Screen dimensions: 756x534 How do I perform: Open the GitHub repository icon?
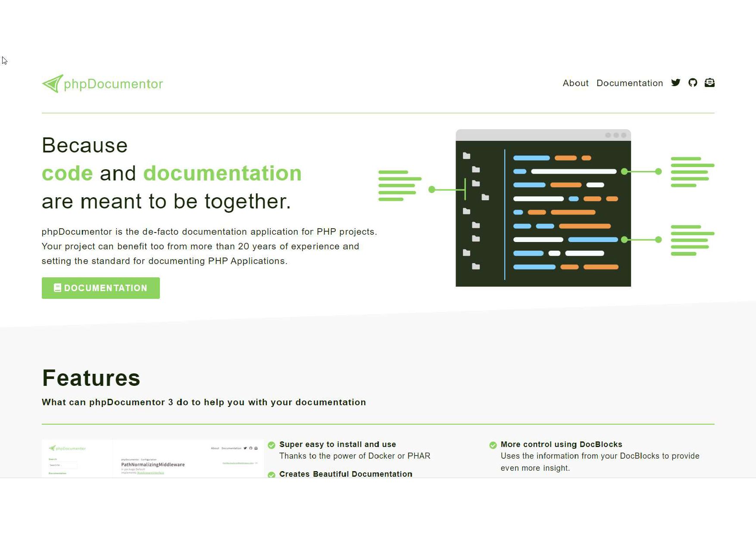pos(693,83)
